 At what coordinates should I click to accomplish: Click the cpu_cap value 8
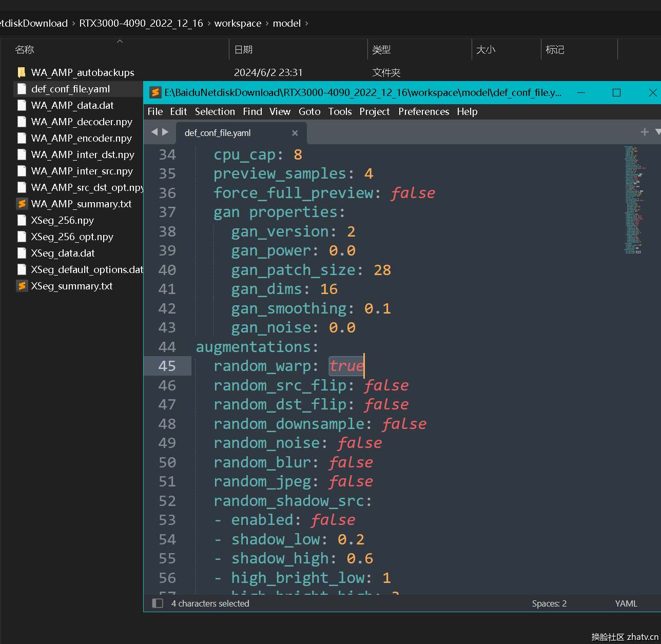point(298,154)
